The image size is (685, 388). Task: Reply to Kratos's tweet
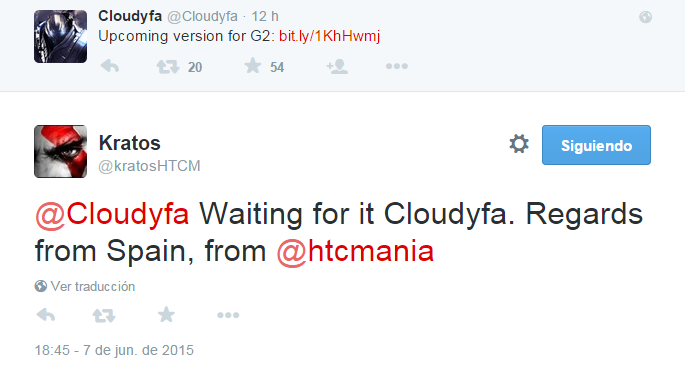pos(46,315)
